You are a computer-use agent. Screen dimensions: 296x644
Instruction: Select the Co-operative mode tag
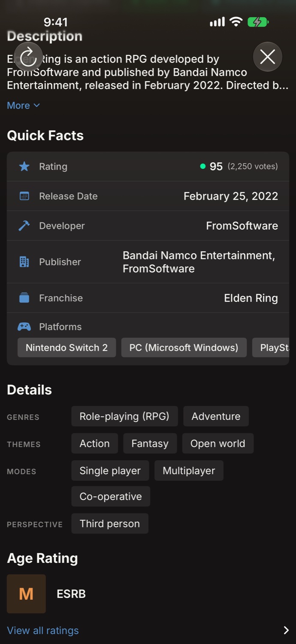coord(111,496)
